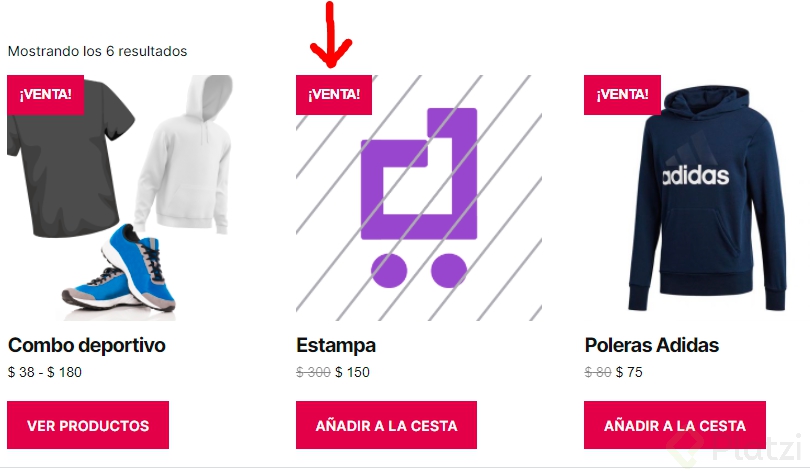Open the Estampa product title link
This screenshot has width=810, height=474.
[336, 345]
